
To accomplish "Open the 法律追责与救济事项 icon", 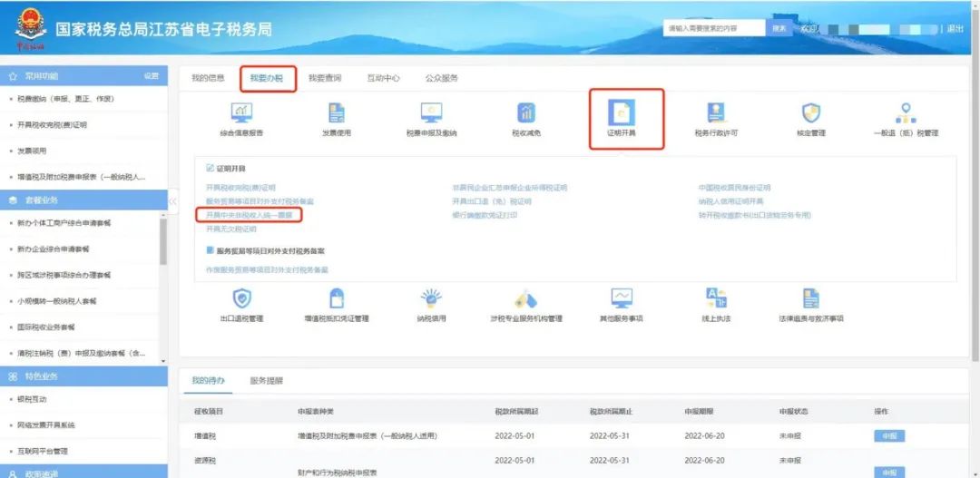I will tap(810, 298).
